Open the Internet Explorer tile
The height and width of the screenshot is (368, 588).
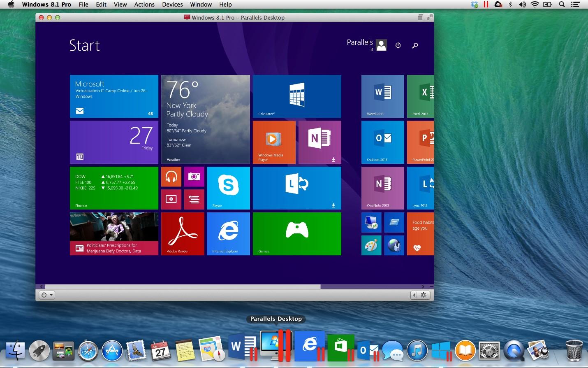[x=228, y=233]
